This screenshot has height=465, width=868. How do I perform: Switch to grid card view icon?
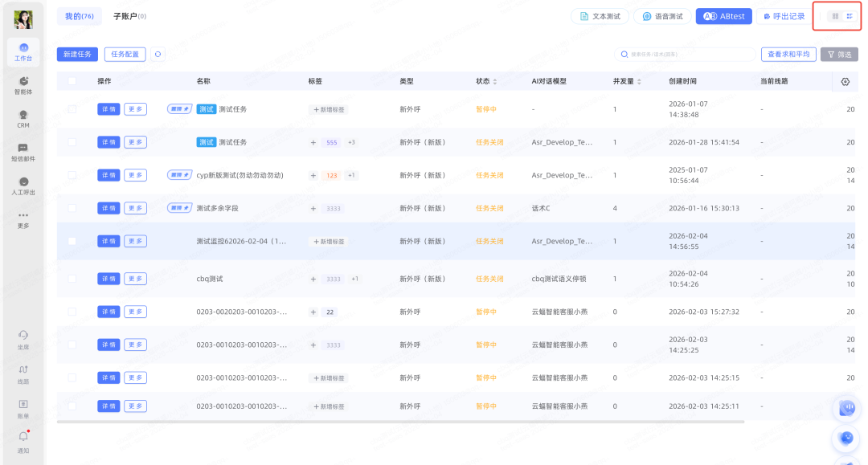pos(835,16)
